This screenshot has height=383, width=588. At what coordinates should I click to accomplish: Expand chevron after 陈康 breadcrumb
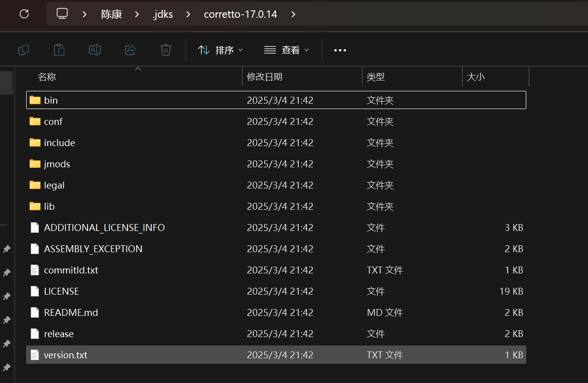pyautogui.click(x=137, y=14)
